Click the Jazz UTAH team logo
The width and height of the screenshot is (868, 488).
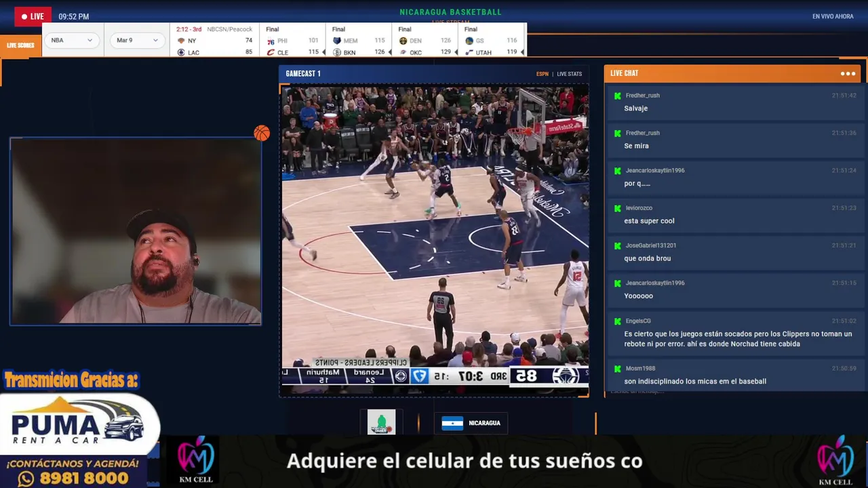point(469,52)
